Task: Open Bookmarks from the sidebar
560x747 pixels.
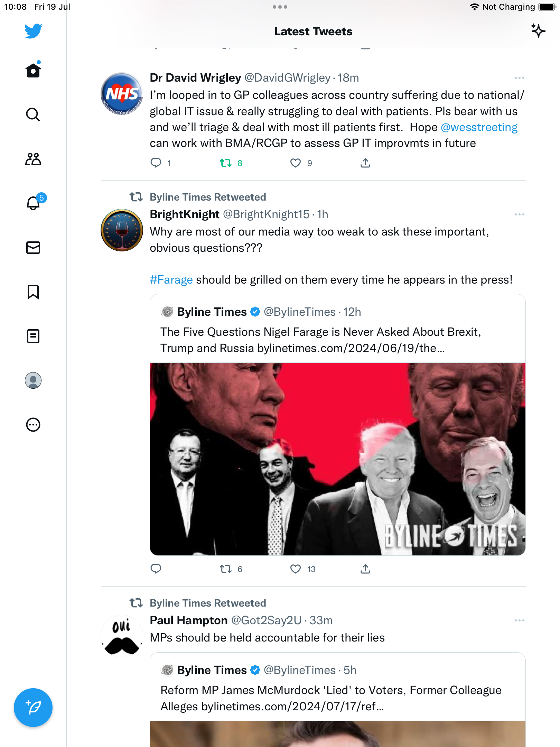Action: point(33,292)
